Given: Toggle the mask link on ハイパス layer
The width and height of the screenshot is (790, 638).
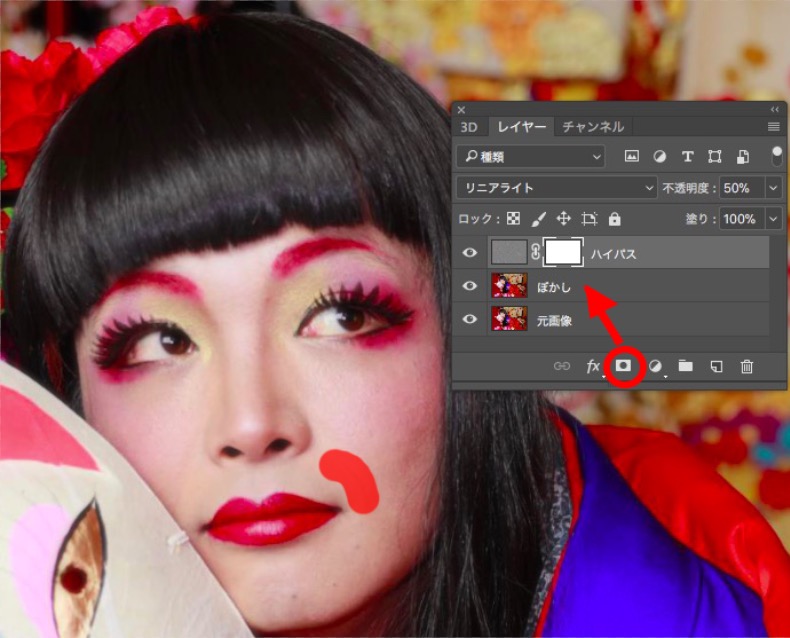Looking at the screenshot, I should [x=536, y=252].
